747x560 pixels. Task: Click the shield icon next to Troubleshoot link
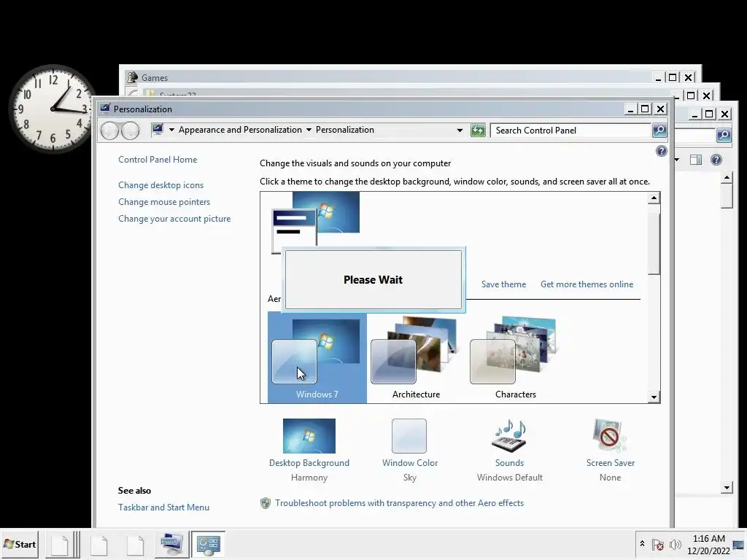[x=266, y=503]
